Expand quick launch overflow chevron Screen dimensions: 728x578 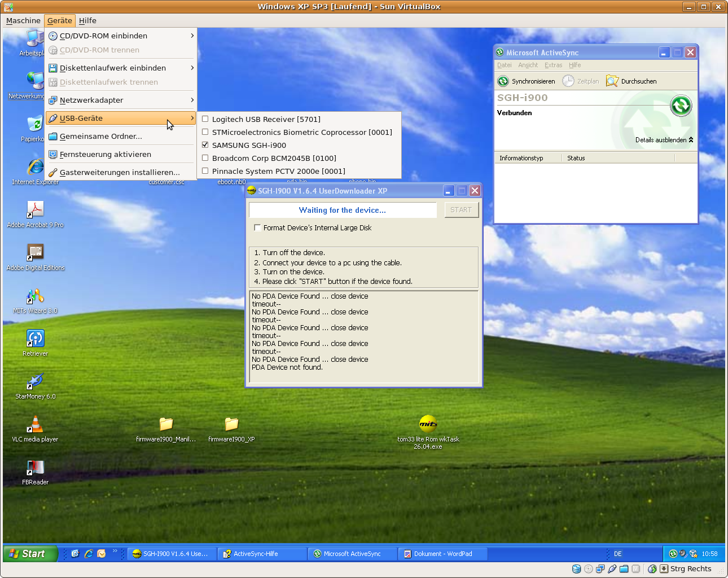click(x=115, y=551)
